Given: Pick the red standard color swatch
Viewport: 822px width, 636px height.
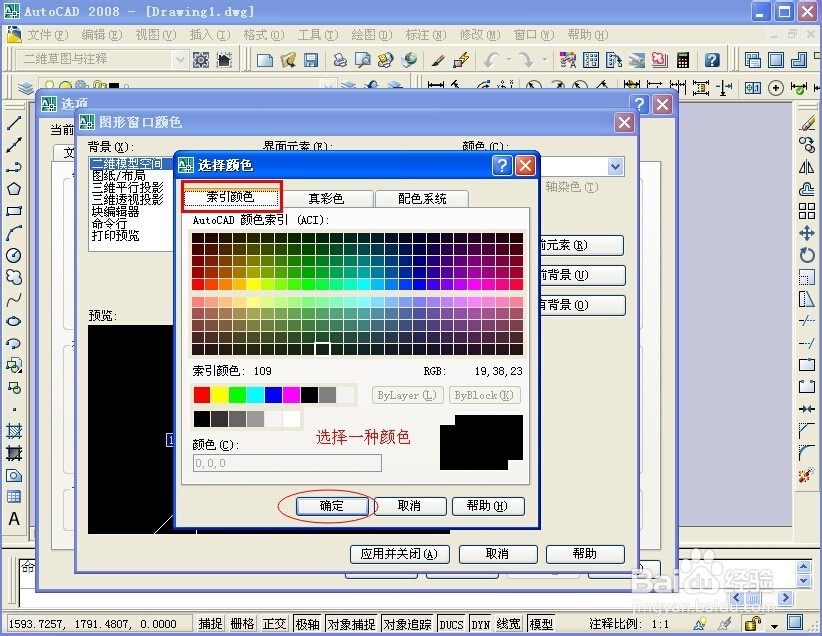Looking at the screenshot, I should click(x=202, y=395).
